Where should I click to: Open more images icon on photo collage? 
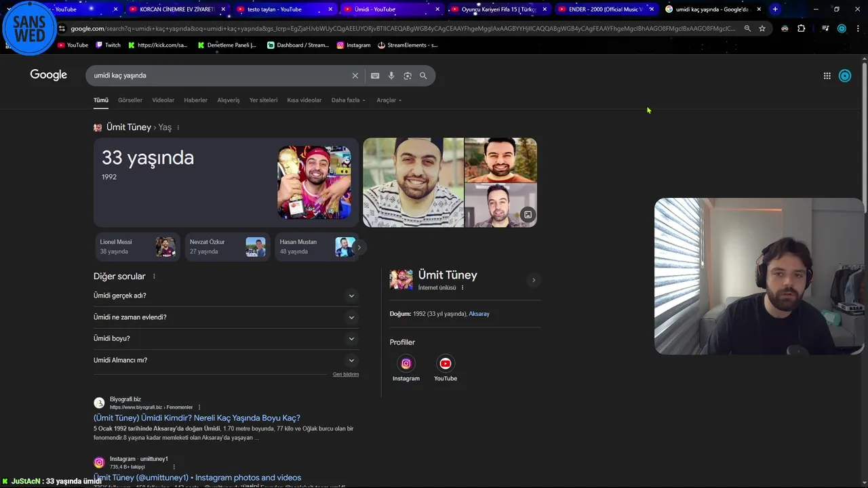tap(528, 215)
